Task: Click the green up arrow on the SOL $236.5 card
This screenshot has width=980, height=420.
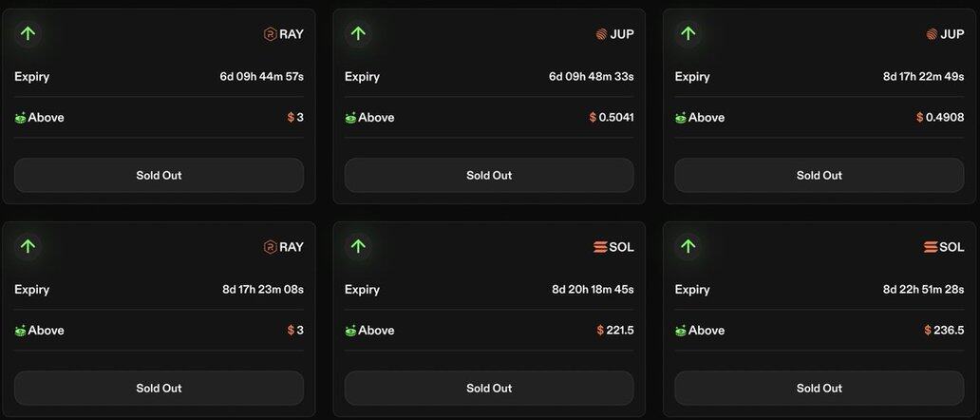Action: tap(688, 247)
